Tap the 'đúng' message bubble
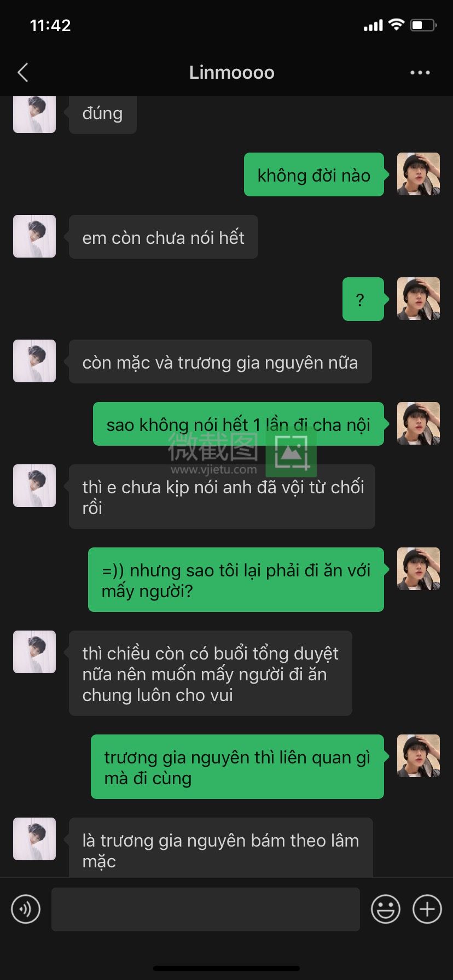Viewport: 453px width, 980px height. click(x=102, y=114)
